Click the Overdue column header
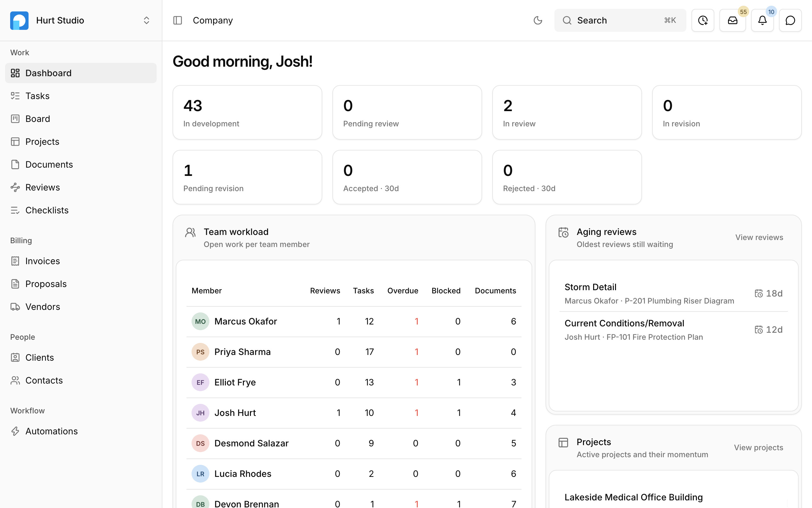The height and width of the screenshot is (508, 812). pyautogui.click(x=403, y=291)
